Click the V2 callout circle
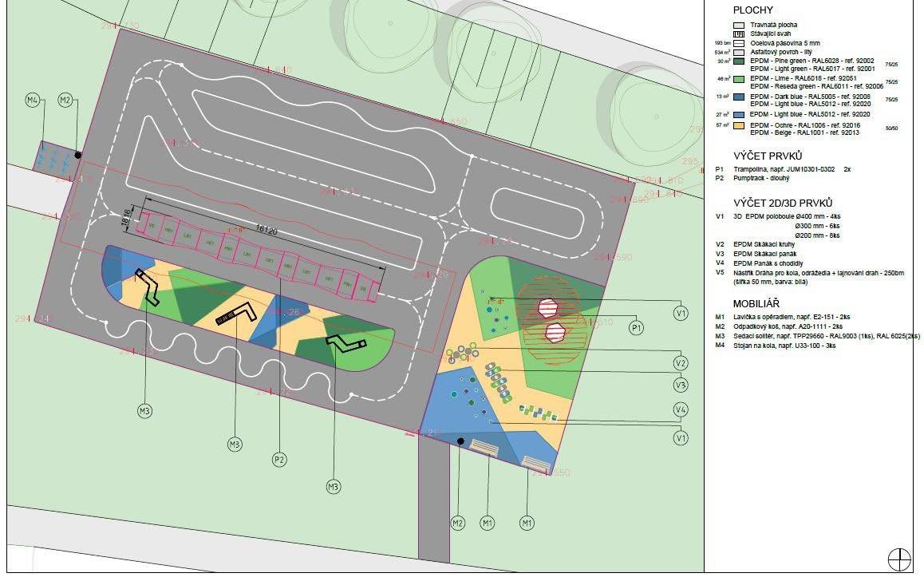Screen dimensions: 924x581 pyautogui.click(x=681, y=363)
